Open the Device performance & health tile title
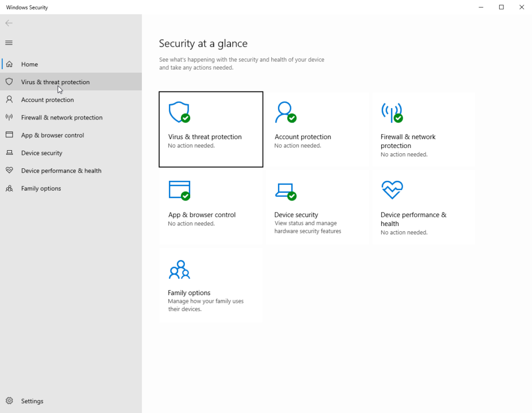The width and height of the screenshot is (532, 413). coord(413,219)
